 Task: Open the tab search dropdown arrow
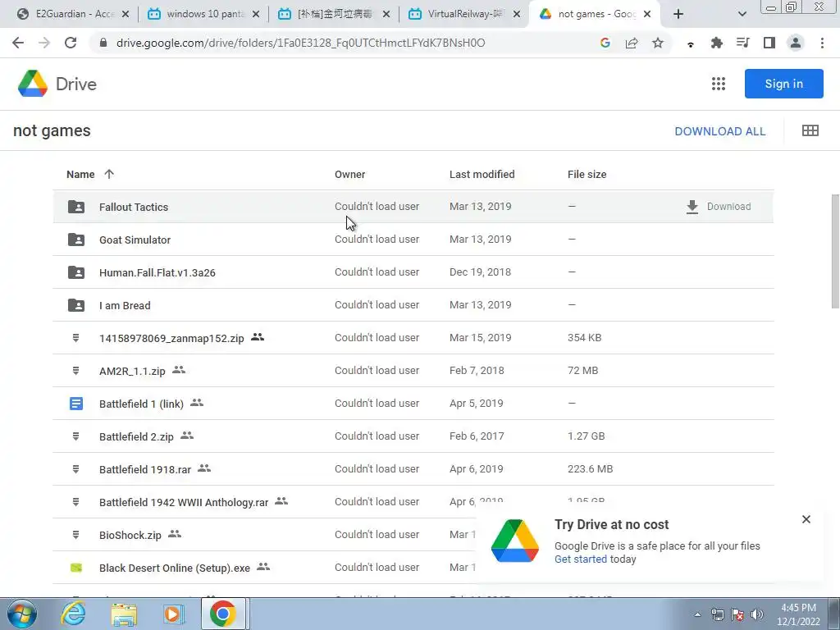tap(742, 15)
